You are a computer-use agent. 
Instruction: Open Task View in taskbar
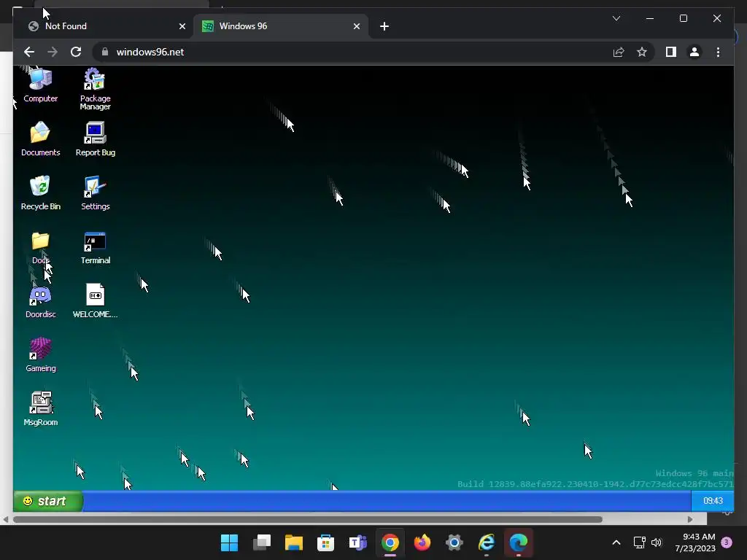pos(262,542)
